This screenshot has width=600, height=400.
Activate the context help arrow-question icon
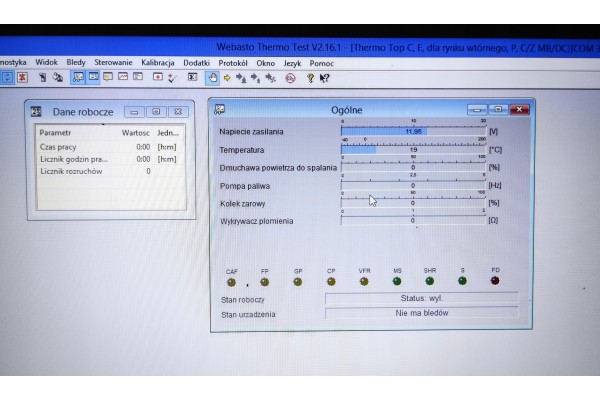(324, 78)
